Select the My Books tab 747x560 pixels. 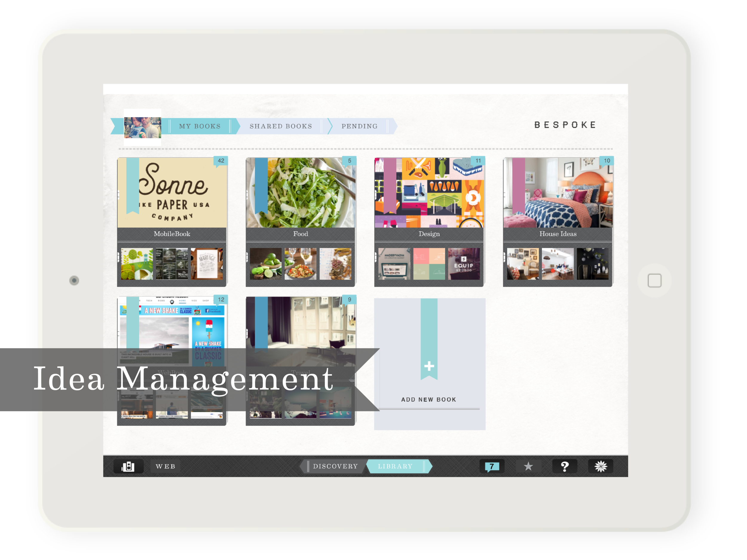[200, 126]
